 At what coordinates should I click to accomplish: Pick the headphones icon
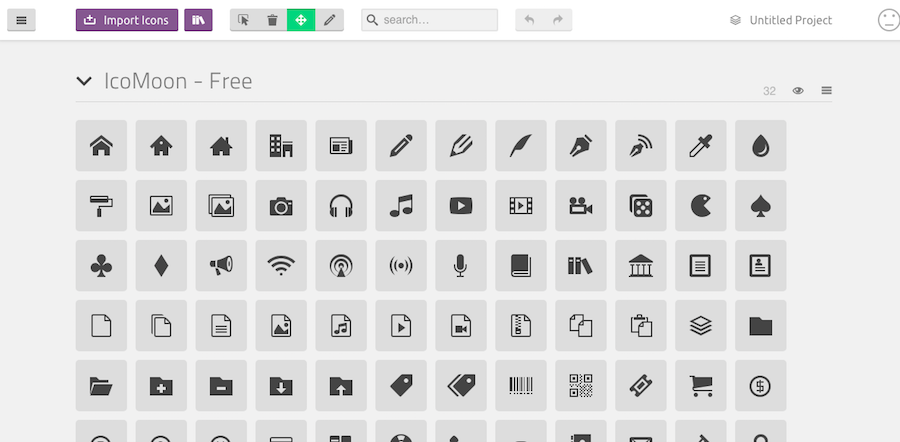pos(341,206)
